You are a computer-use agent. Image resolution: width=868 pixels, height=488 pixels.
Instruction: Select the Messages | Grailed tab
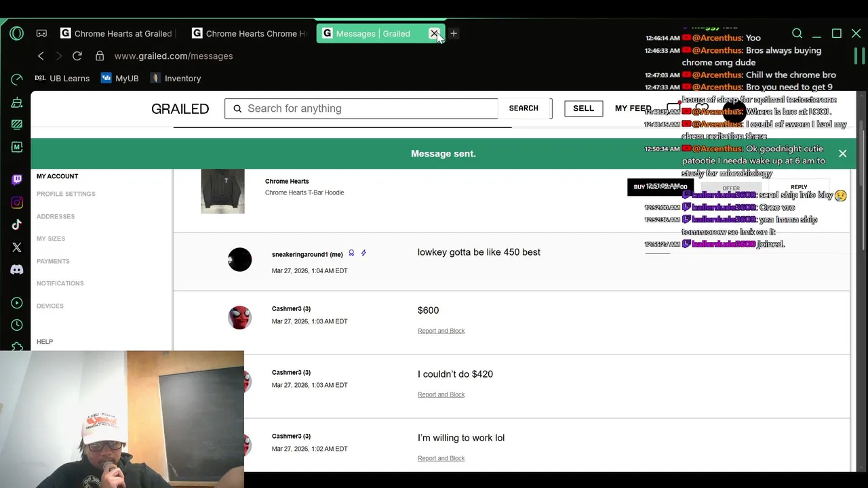372,33
